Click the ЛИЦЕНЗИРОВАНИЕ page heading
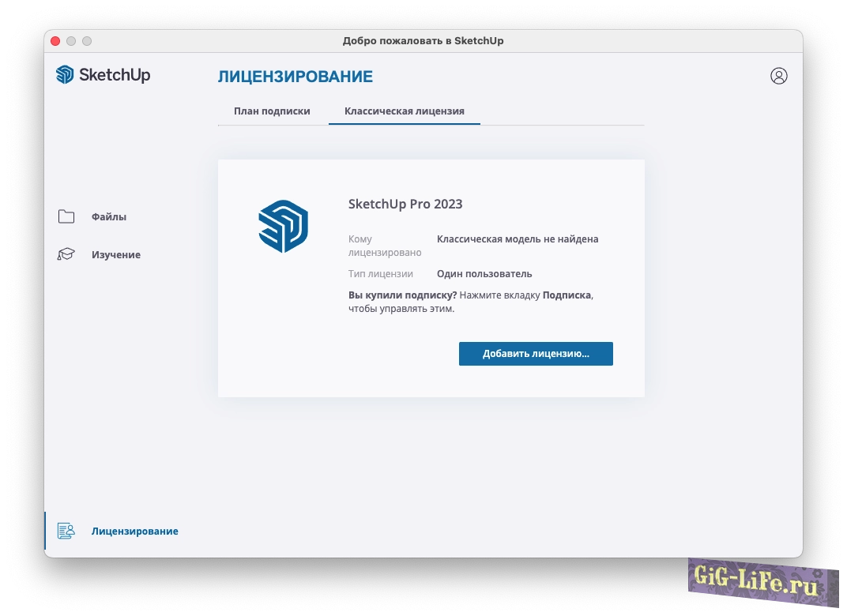 295,77
